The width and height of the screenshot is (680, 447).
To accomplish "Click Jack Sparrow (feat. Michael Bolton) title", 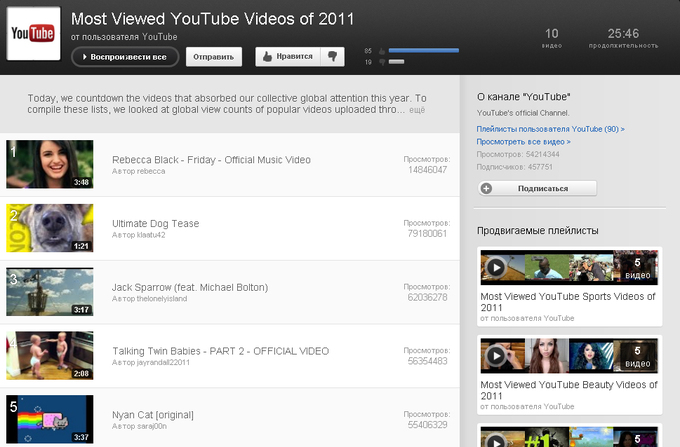I will click(x=190, y=287).
